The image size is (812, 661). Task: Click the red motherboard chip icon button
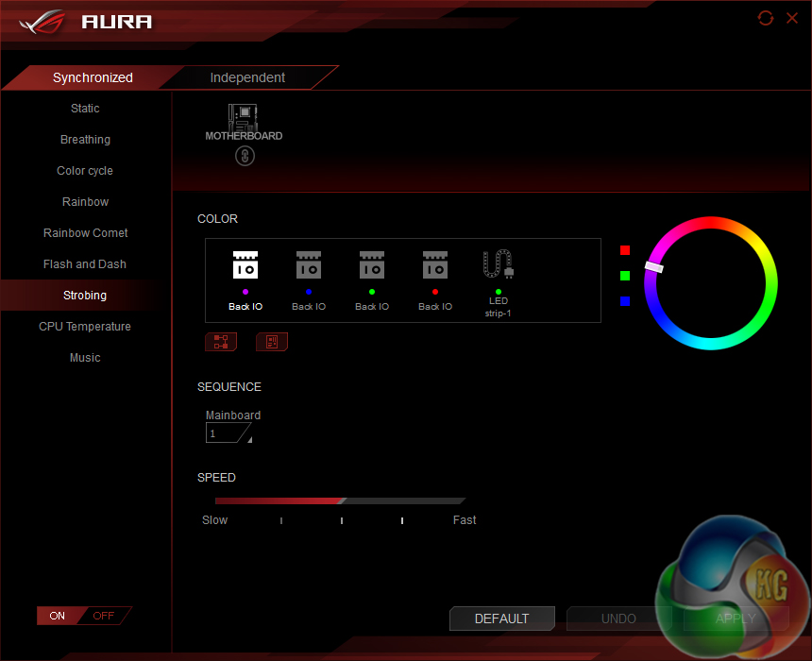(x=272, y=342)
